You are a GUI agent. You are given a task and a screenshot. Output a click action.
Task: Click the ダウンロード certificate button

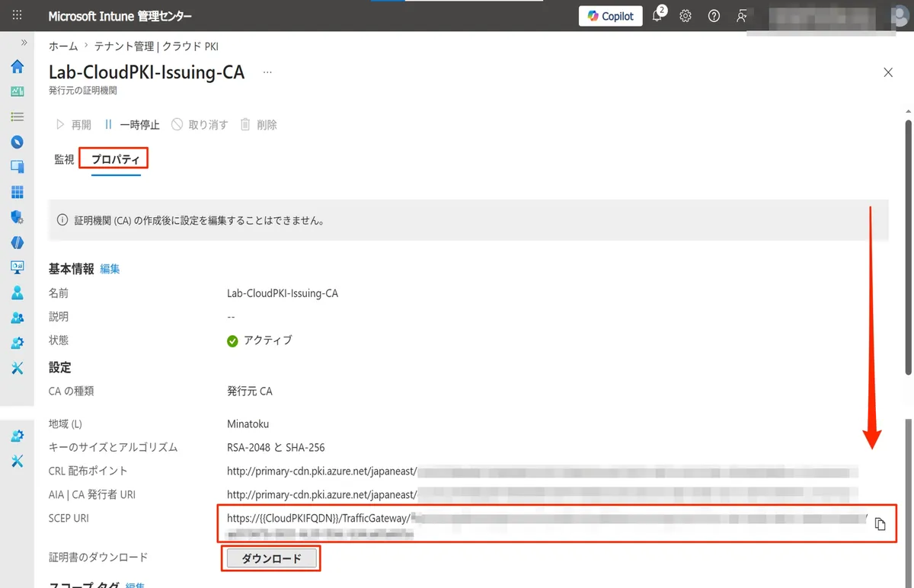click(272, 558)
